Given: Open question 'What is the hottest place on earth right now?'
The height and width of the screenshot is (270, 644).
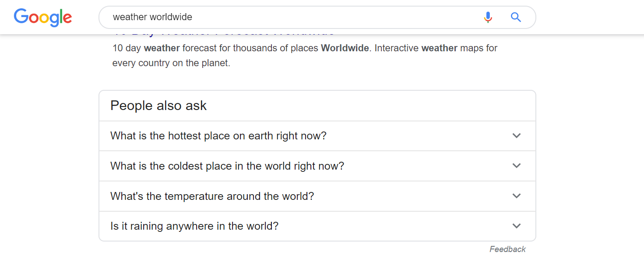Looking at the screenshot, I should click(x=218, y=136).
